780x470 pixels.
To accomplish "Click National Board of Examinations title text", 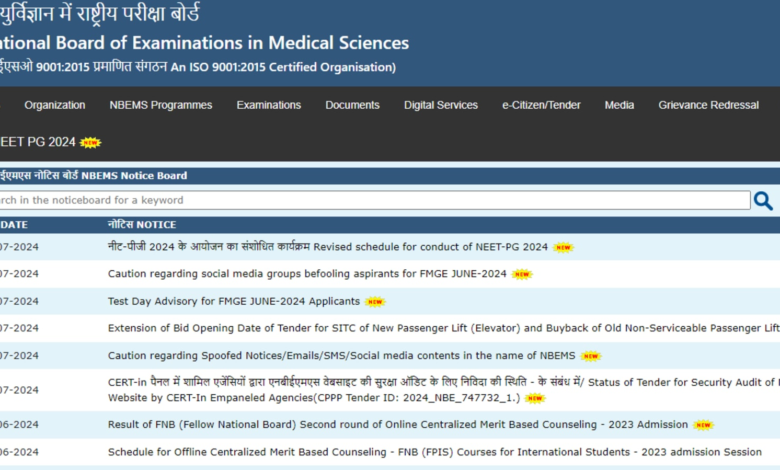I will click(204, 43).
